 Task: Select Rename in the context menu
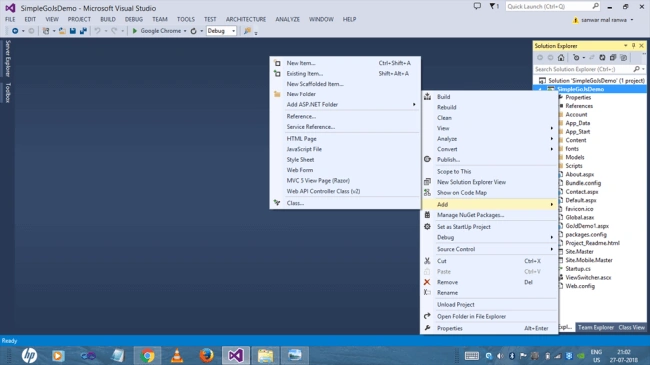point(489,292)
